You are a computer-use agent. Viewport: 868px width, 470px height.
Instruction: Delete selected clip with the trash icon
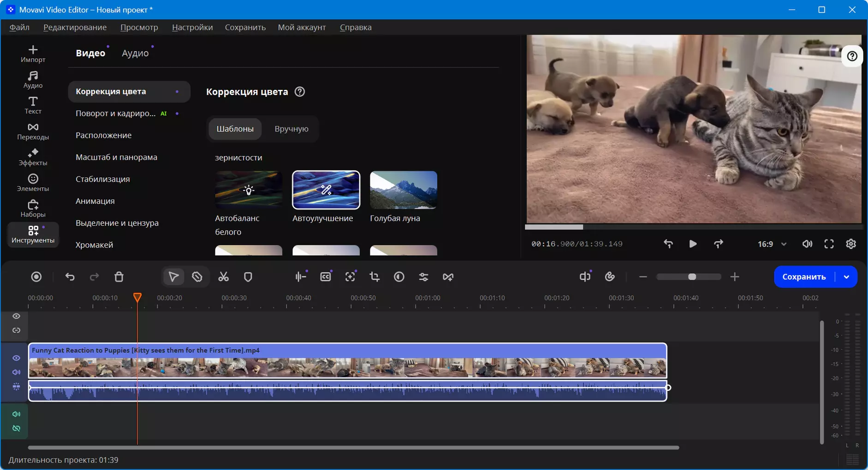[x=119, y=277]
